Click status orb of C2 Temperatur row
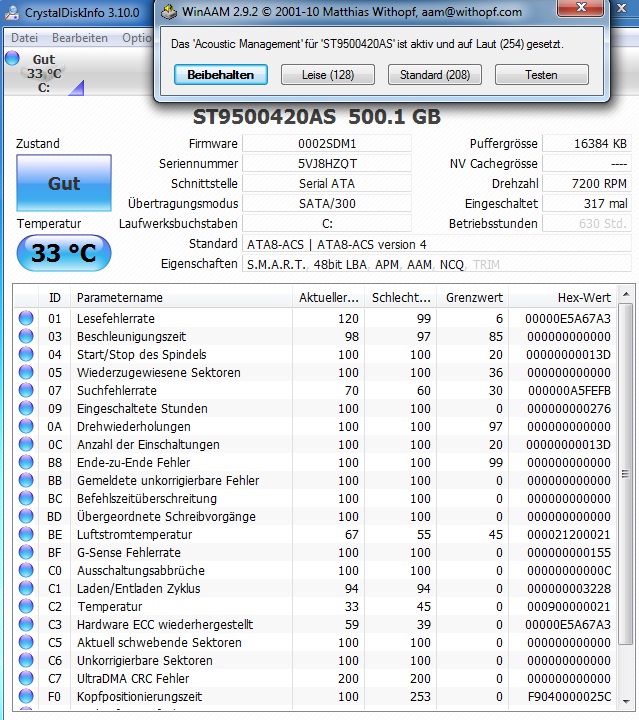Image resolution: width=639 pixels, height=720 pixels. tap(26, 606)
